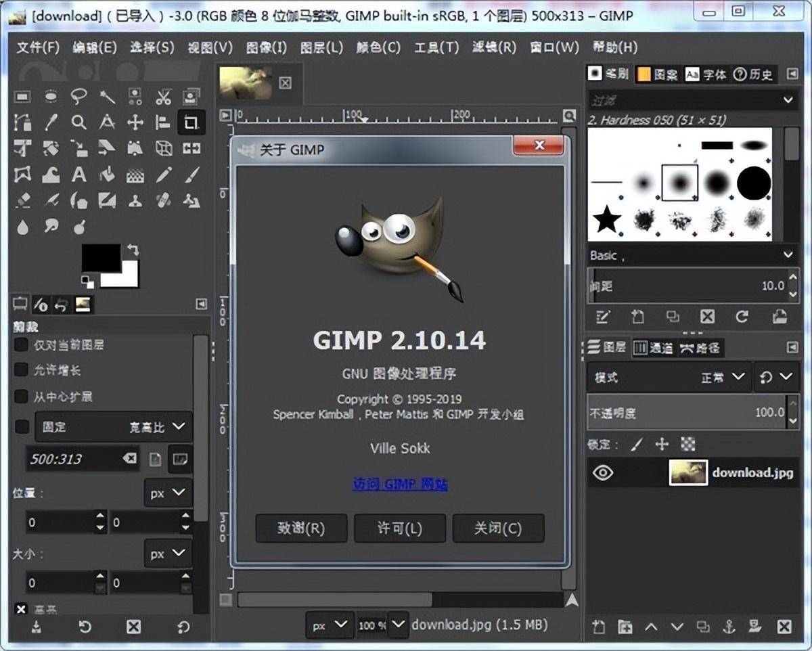Uncheck the 高亮 checkbox

(x=22, y=609)
